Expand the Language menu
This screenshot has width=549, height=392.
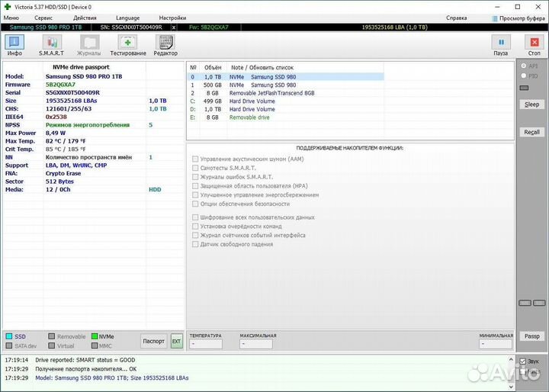coord(127,17)
